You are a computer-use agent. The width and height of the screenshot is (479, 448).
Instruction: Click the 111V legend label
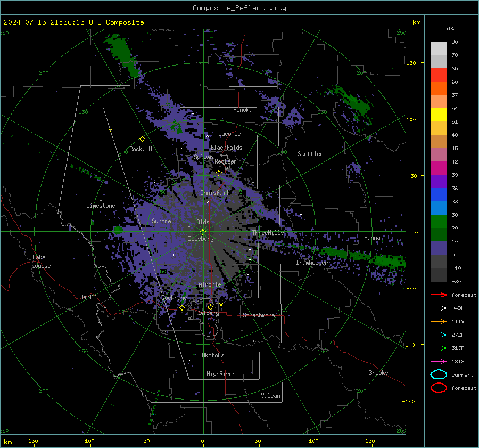pyautogui.click(x=458, y=321)
